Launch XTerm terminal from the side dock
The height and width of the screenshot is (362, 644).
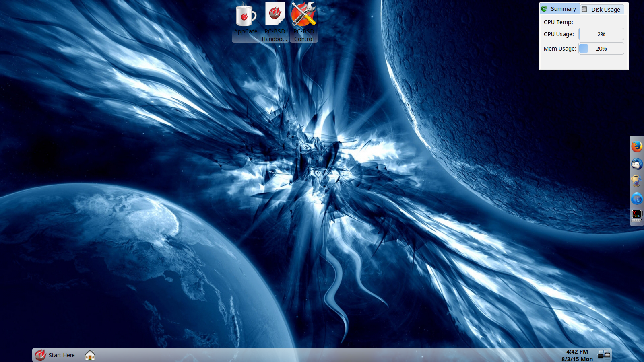coord(637,216)
